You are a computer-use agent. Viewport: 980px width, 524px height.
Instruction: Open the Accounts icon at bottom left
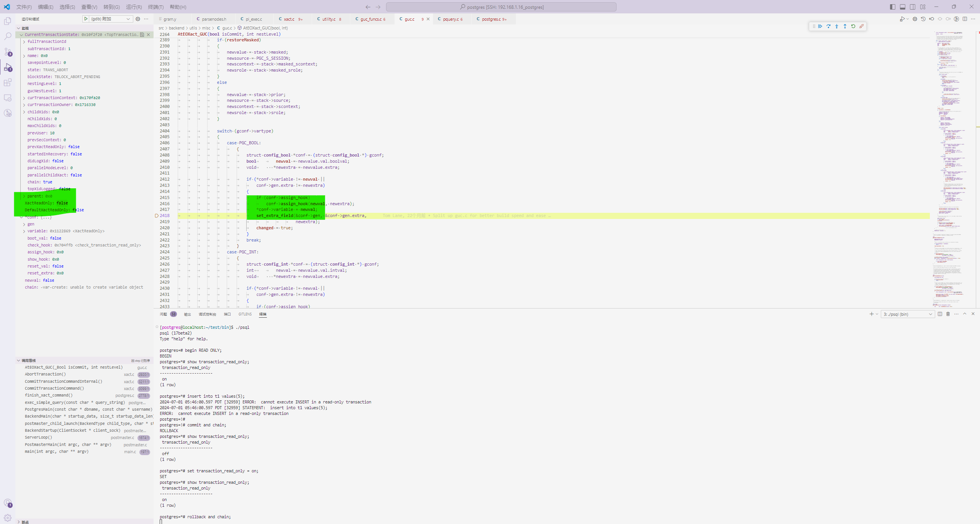pyautogui.click(x=8, y=503)
